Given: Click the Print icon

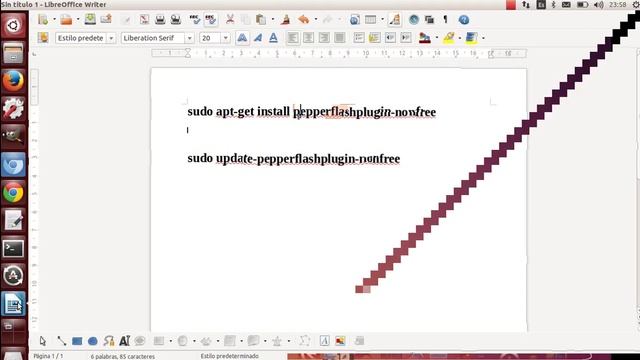Looking at the screenshot, I should click(160, 20).
